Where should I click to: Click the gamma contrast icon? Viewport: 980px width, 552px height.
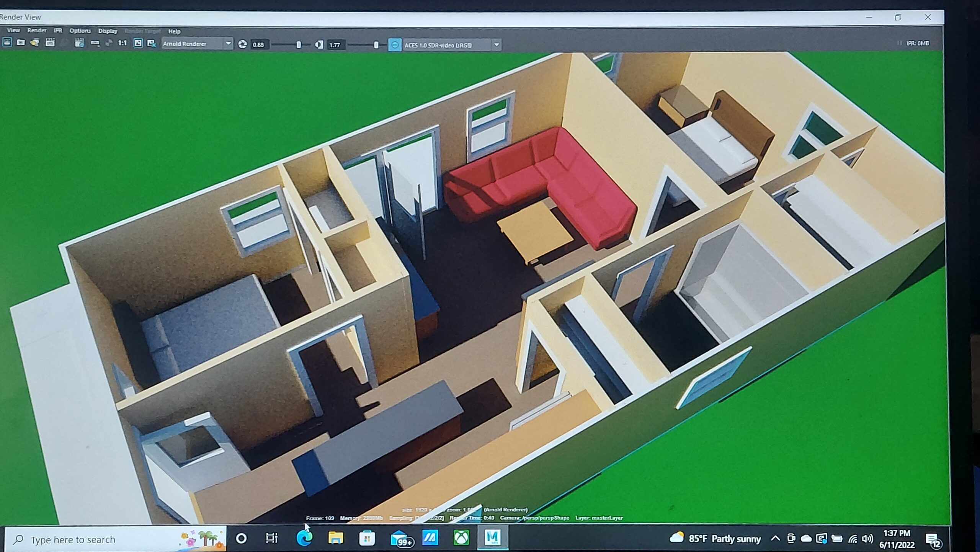(x=319, y=45)
